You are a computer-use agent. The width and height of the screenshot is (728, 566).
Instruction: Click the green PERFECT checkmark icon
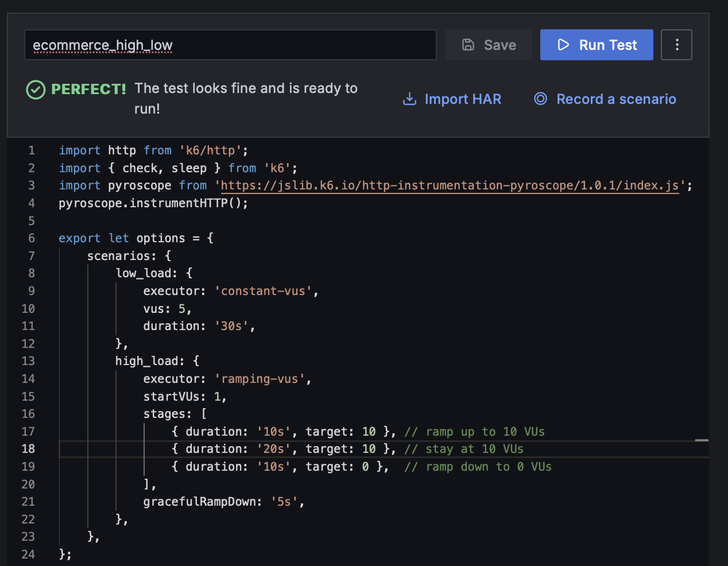(36, 90)
